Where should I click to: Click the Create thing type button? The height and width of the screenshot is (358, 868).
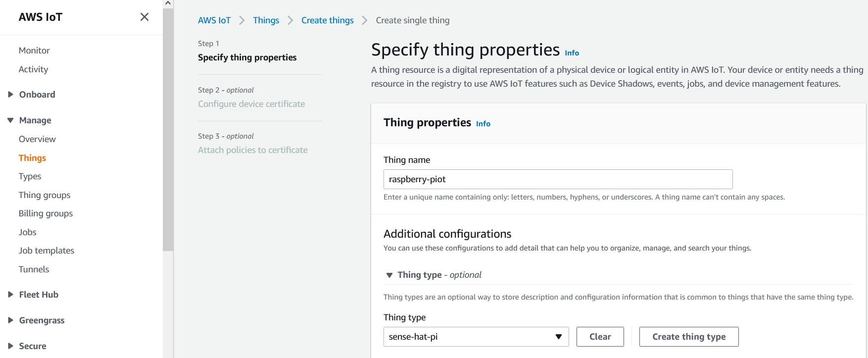click(688, 337)
